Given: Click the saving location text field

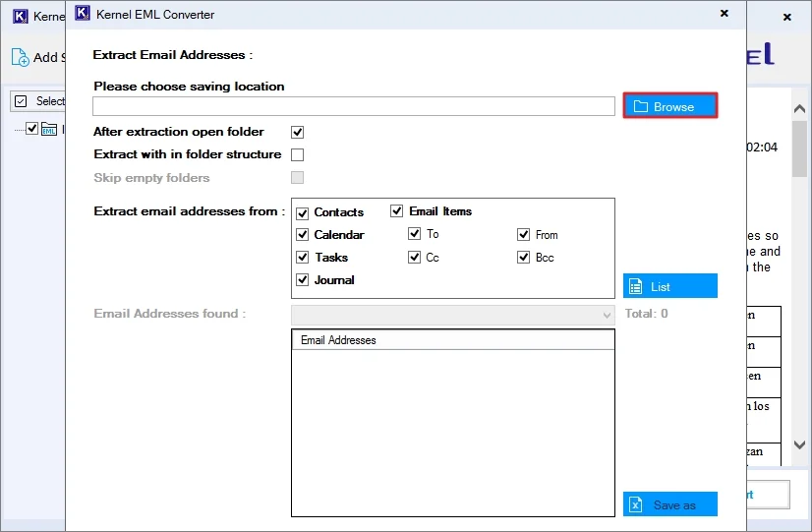Looking at the screenshot, I should pyautogui.click(x=354, y=106).
